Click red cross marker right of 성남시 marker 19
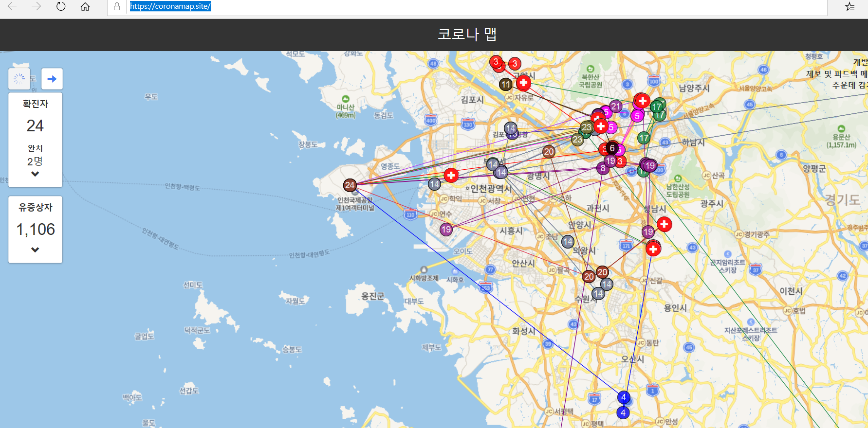 point(665,224)
